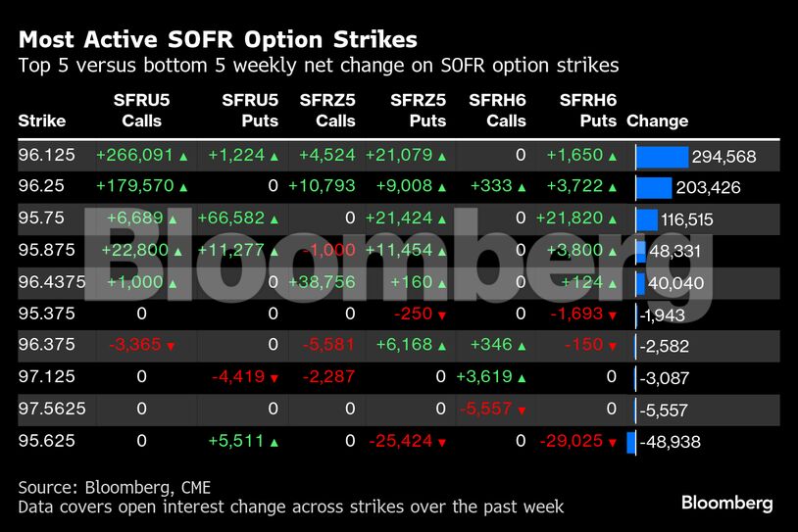Click the blue bar for 294,568 change
Screen dimensions: 798x532
pos(663,157)
